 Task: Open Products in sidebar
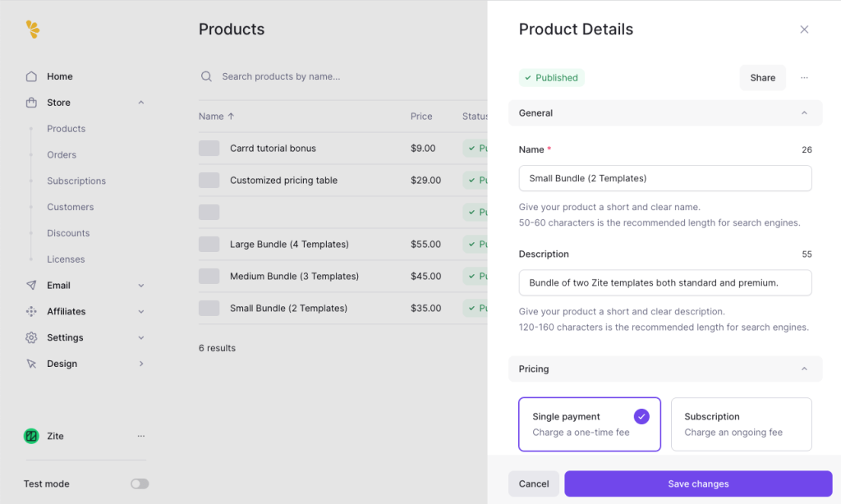[66, 129]
